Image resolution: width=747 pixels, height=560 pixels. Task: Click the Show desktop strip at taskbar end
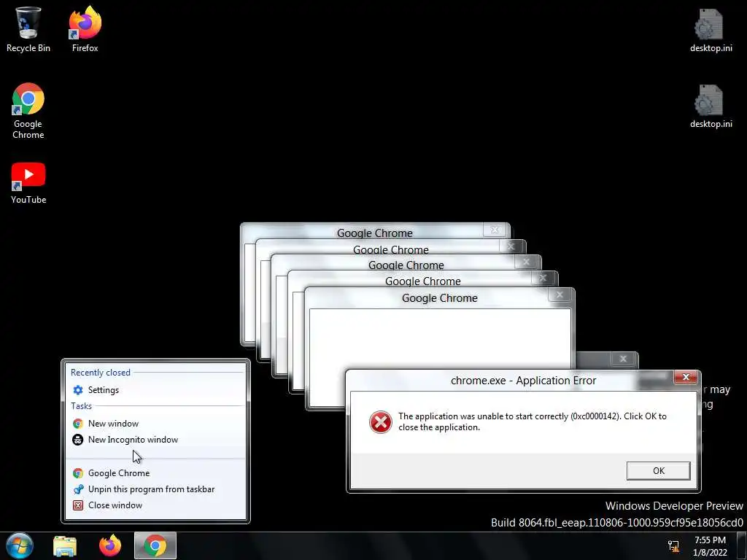[742, 546]
